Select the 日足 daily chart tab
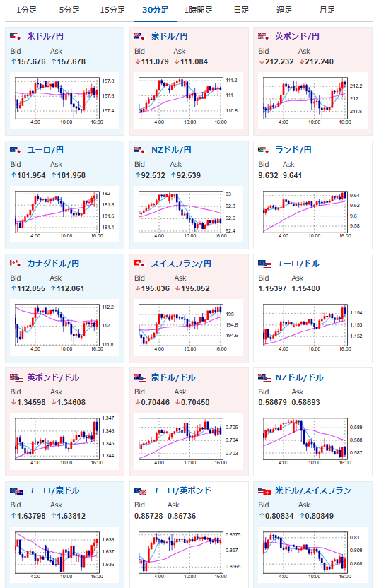The height and width of the screenshot is (588, 374). pos(241,10)
